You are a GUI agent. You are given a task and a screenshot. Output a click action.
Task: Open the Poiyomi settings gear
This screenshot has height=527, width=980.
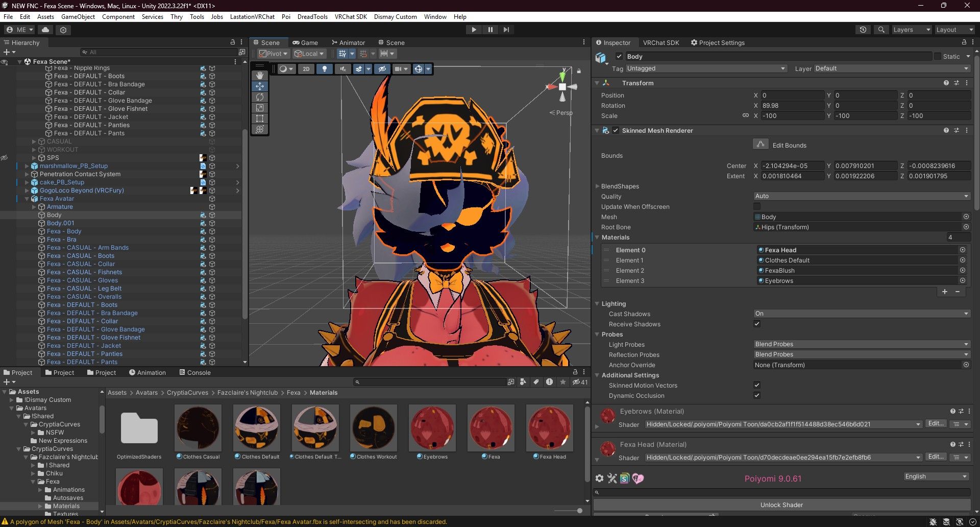599,478
